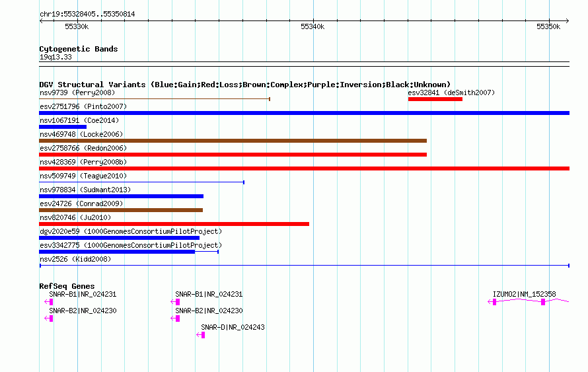Image resolution: width=588 pixels, height=372 pixels.
Task: Select the magenta SNAR-D gene glyph
Action: click(x=201, y=335)
